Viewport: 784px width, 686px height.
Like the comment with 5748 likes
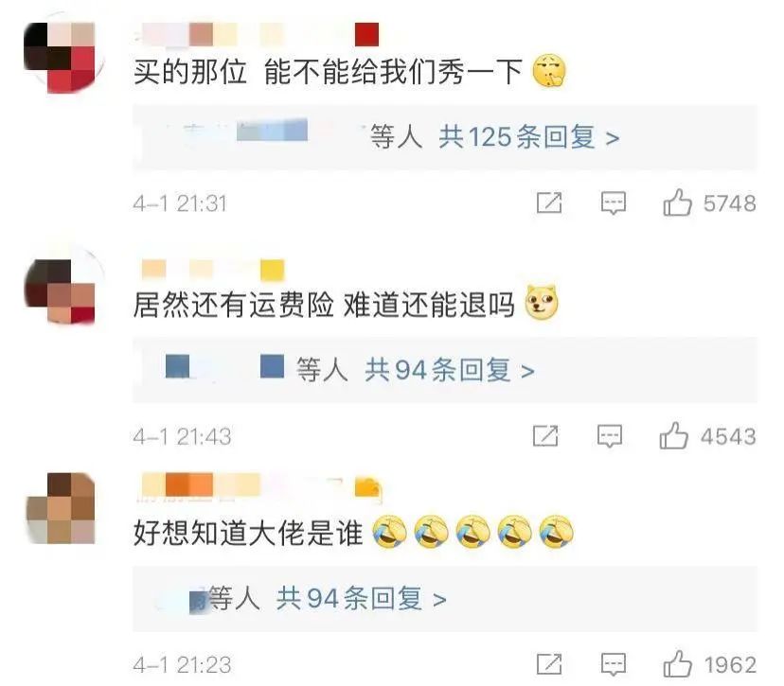click(x=678, y=202)
